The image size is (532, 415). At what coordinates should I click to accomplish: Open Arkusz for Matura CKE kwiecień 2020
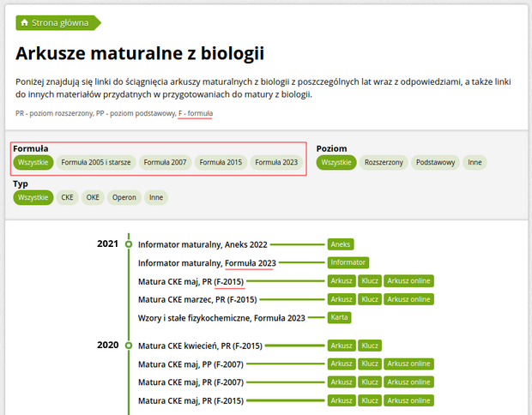click(x=342, y=346)
